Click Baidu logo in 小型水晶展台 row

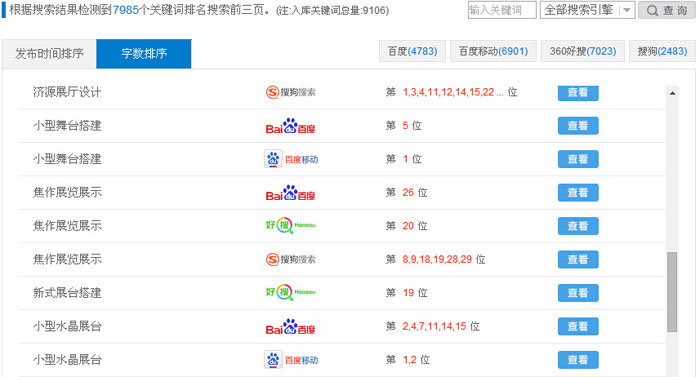coord(291,327)
